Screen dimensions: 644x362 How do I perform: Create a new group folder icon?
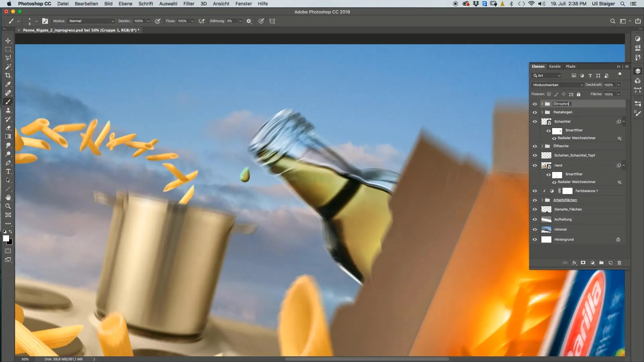click(601, 263)
